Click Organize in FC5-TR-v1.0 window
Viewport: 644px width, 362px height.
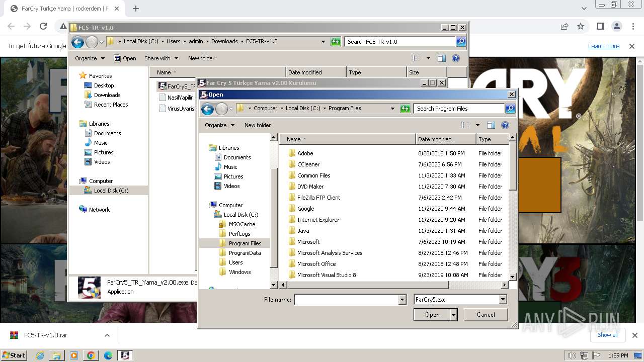click(x=90, y=58)
